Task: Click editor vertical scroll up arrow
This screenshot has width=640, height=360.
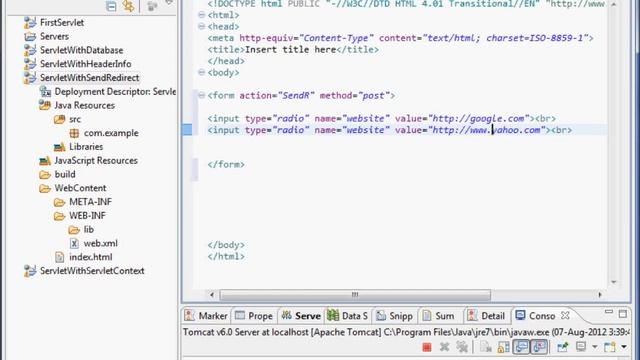Action: [613, 4]
